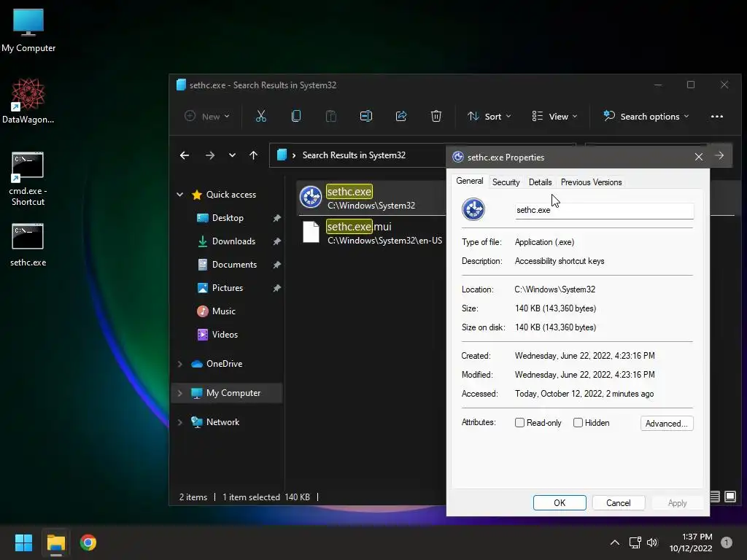This screenshot has height=560, width=747.
Task: Click the Search Results in System32 address bar
Action: [x=354, y=155]
